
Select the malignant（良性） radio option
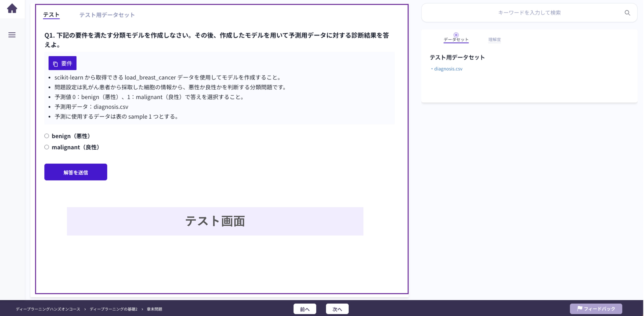(x=47, y=147)
